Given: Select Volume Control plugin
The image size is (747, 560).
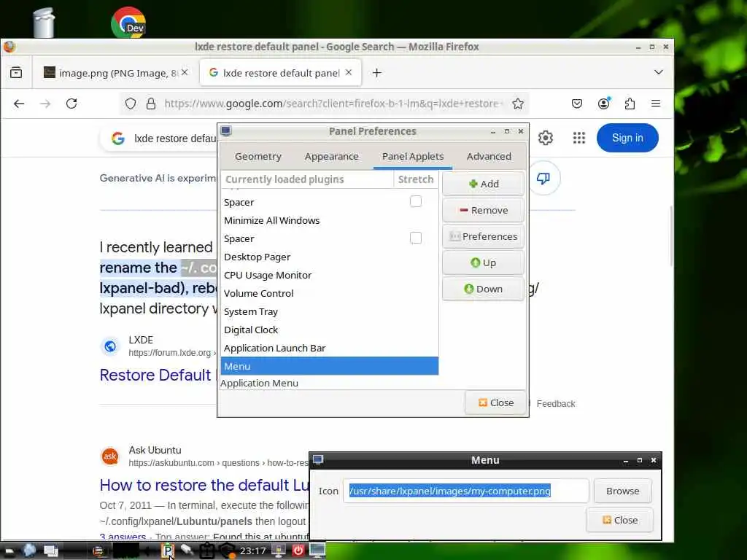Looking at the screenshot, I should [329, 293].
